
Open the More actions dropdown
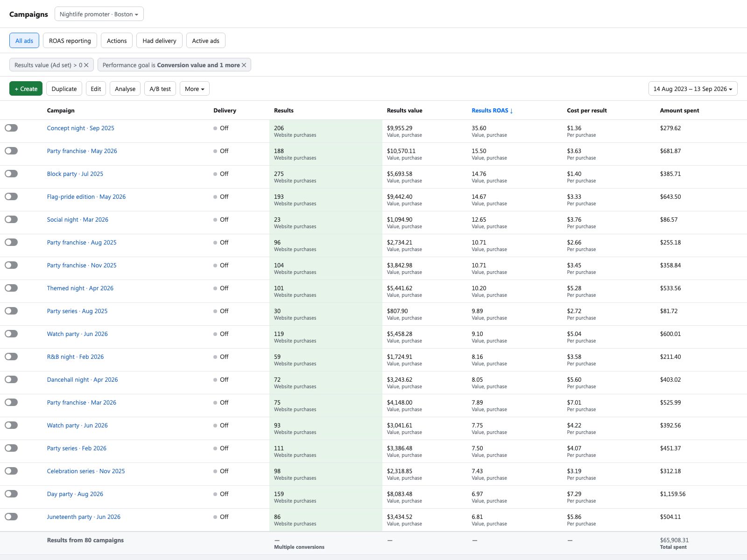coord(194,89)
